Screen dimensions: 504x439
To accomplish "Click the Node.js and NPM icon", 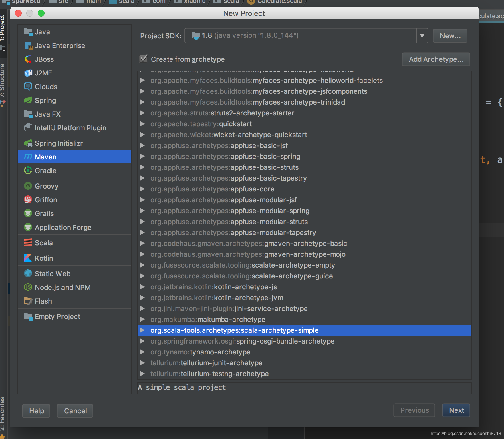I will 28,288.
